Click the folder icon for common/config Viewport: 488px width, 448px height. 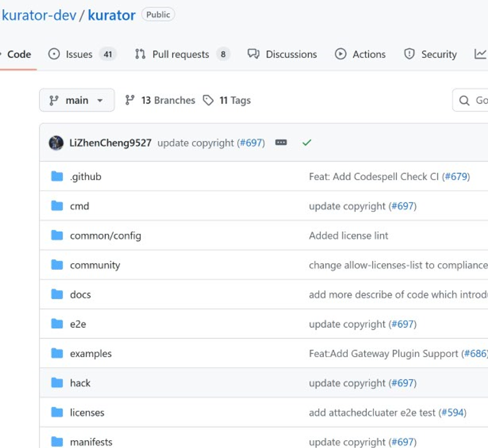pos(57,235)
